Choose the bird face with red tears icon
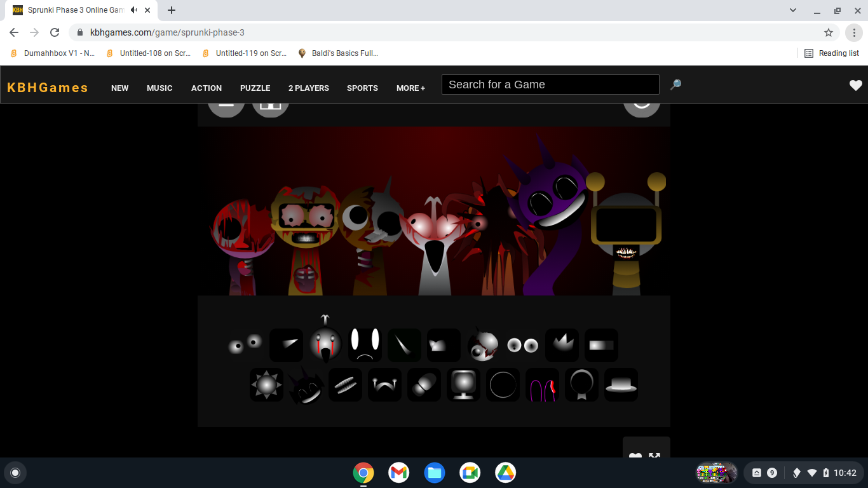Image resolution: width=868 pixels, height=488 pixels. coord(325,341)
